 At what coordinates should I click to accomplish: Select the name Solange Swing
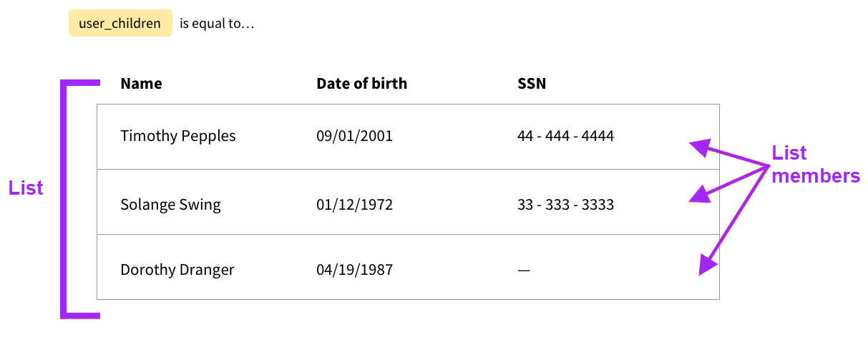click(170, 205)
